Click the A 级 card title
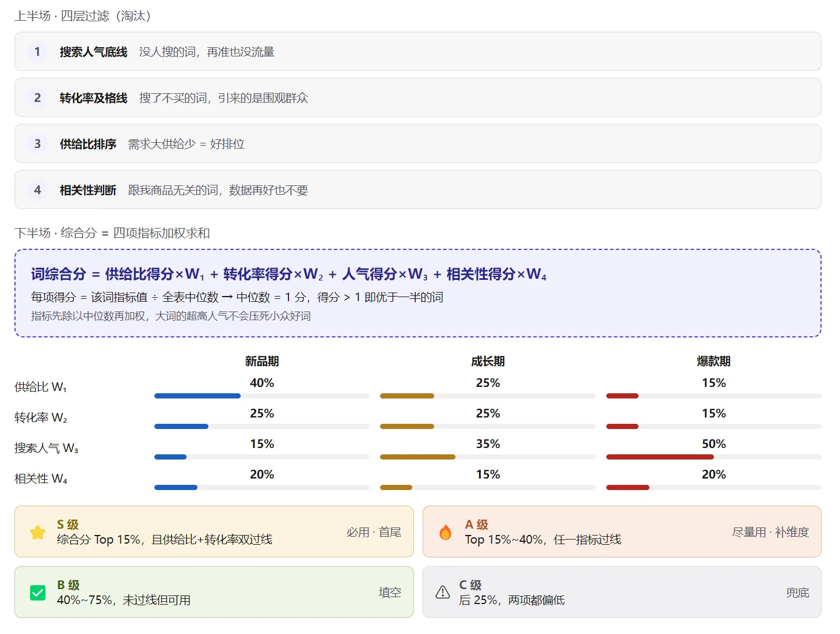840x634 pixels. 477,525
